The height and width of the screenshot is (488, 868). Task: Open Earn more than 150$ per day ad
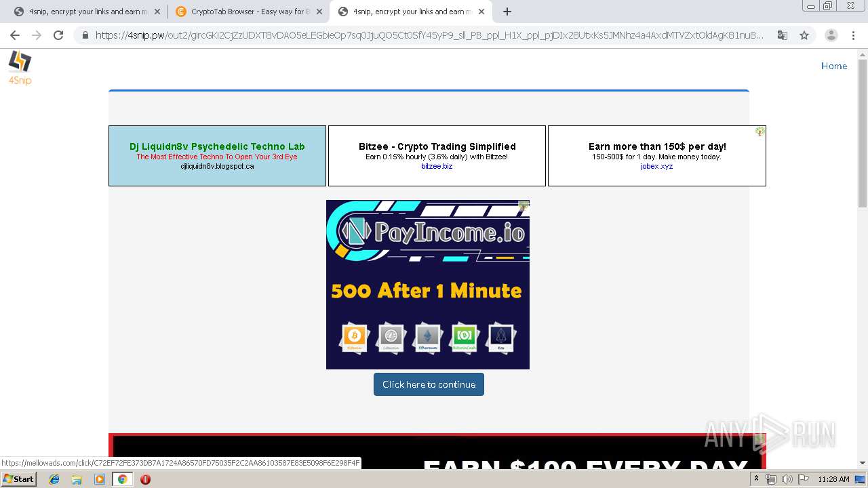point(657,146)
